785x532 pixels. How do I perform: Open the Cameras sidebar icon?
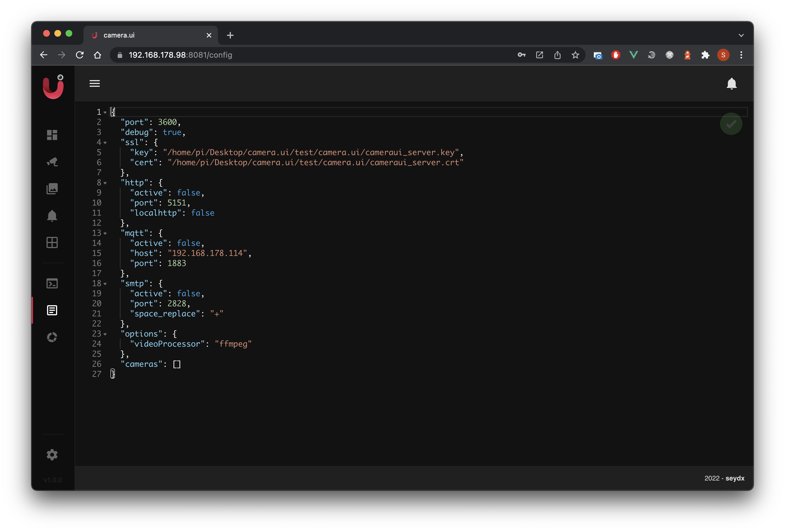click(52, 162)
